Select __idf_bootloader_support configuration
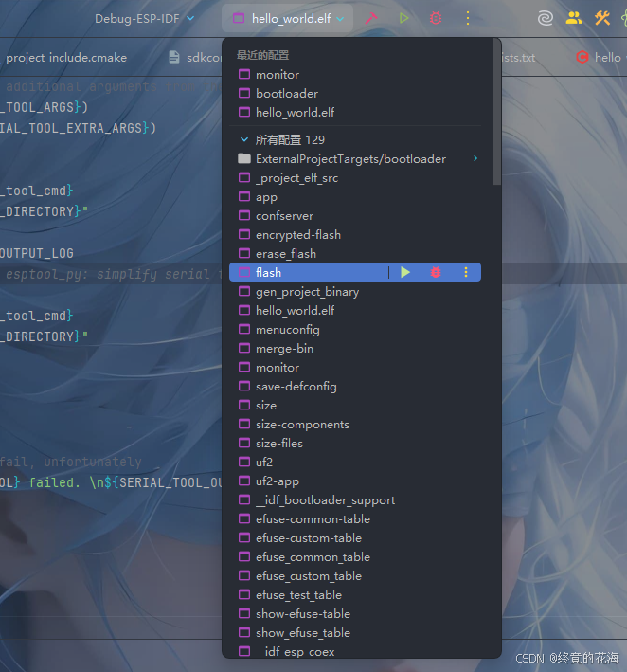Screen dimensions: 627x672 (355, 499)
